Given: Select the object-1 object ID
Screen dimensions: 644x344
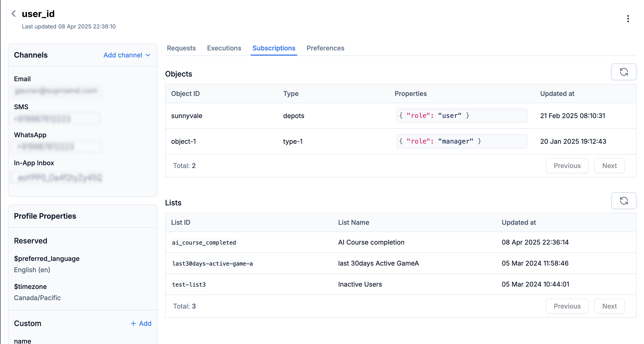Looking at the screenshot, I should pyautogui.click(x=184, y=141).
